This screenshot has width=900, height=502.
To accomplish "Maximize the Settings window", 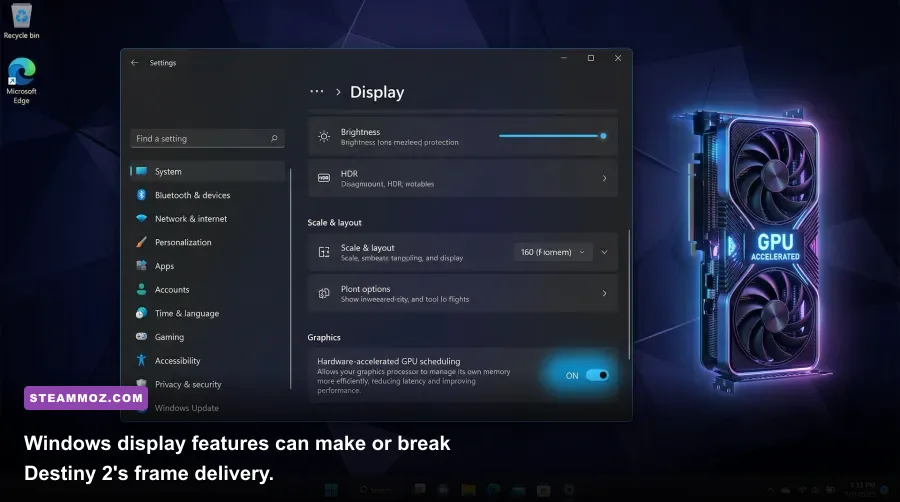I will tap(591, 58).
